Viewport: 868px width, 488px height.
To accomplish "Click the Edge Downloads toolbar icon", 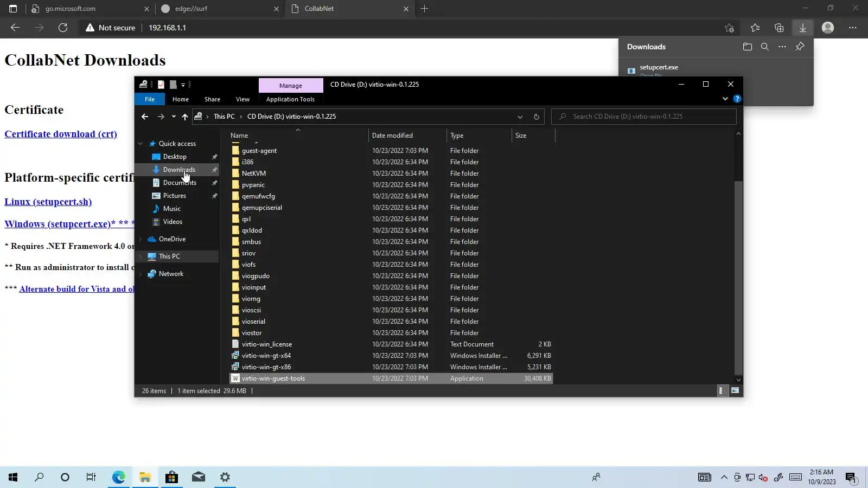I will coord(803,28).
